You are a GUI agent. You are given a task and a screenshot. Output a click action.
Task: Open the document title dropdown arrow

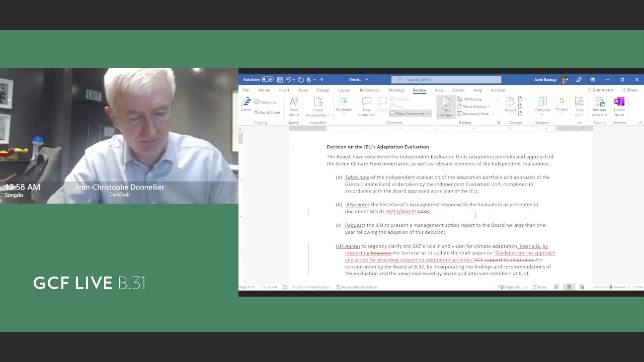367,79
